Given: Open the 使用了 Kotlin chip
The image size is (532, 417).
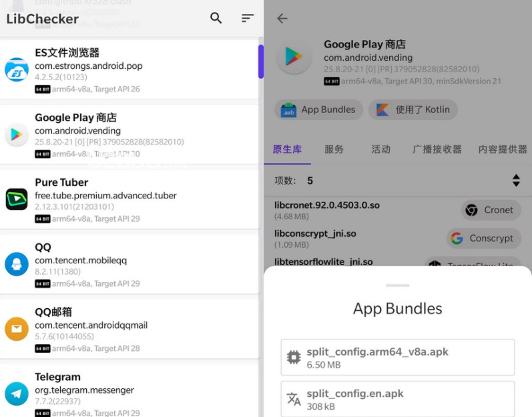Looking at the screenshot, I should [x=413, y=110].
